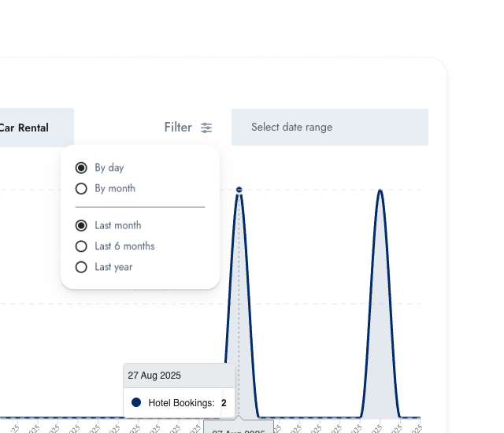Viewport: 504px width, 433px height.
Task: Click the Hotel Bookings label in tooltip
Action: point(180,403)
